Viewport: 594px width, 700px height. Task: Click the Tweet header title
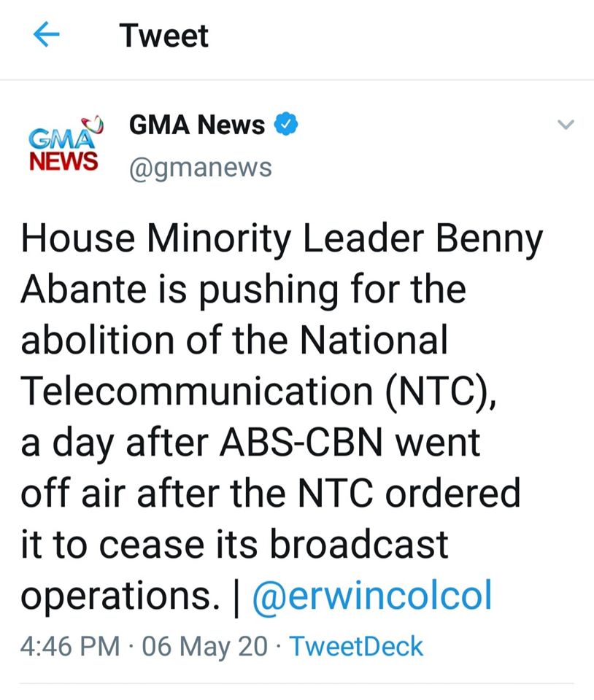[164, 36]
